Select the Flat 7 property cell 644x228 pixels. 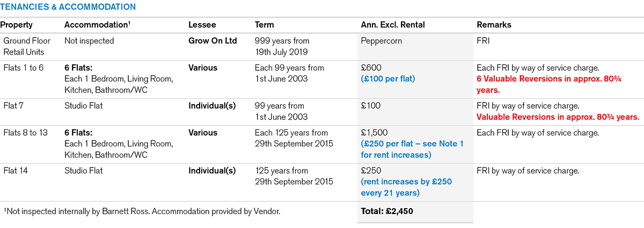pyautogui.click(x=14, y=106)
